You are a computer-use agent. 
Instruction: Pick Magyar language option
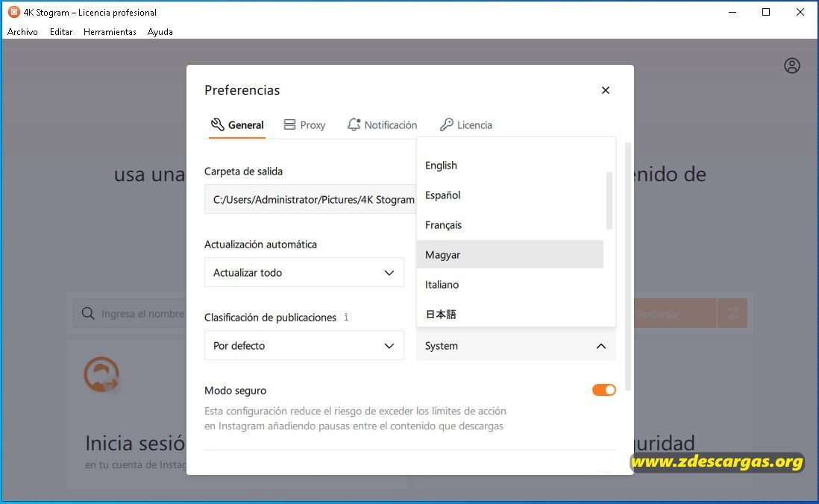click(x=509, y=255)
